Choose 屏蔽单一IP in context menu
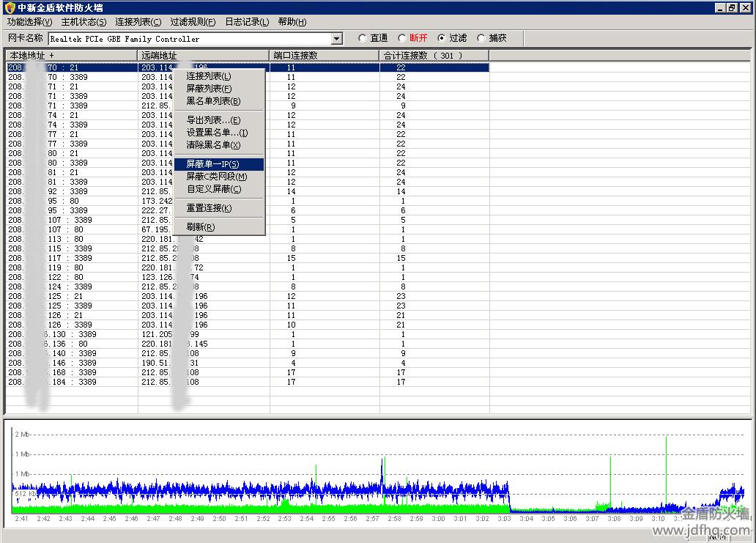 click(212, 164)
